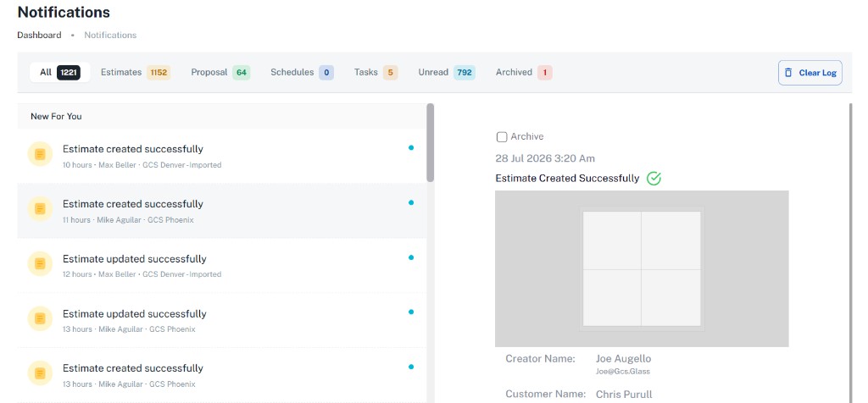Click the 0 Schedules badge

(326, 73)
